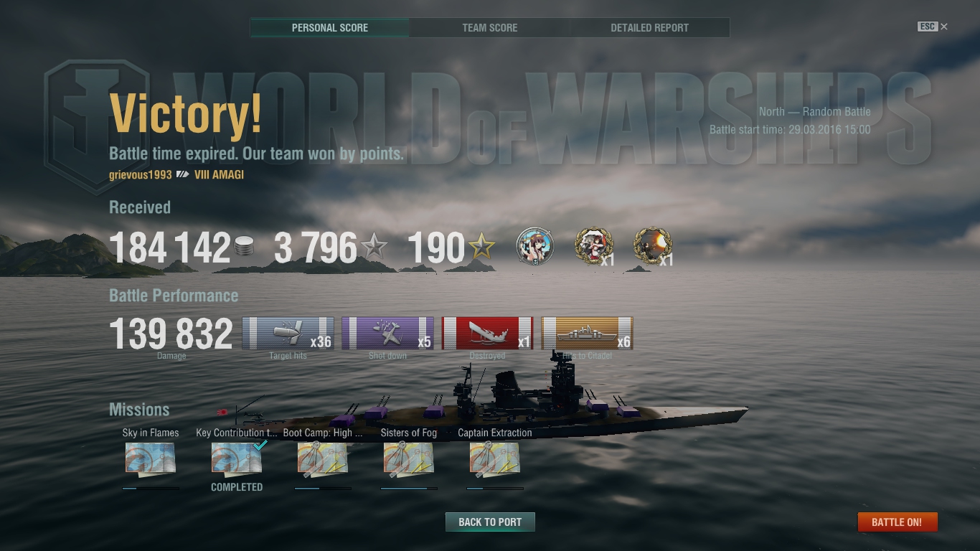
Task: Switch to the Team Score tab
Action: click(490, 28)
